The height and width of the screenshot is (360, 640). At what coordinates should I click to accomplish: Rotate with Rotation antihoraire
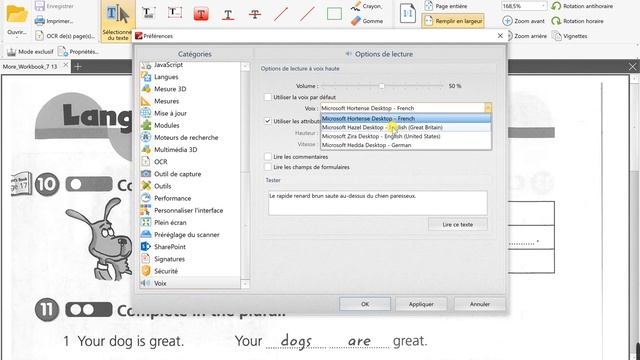pyautogui.click(x=582, y=6)
